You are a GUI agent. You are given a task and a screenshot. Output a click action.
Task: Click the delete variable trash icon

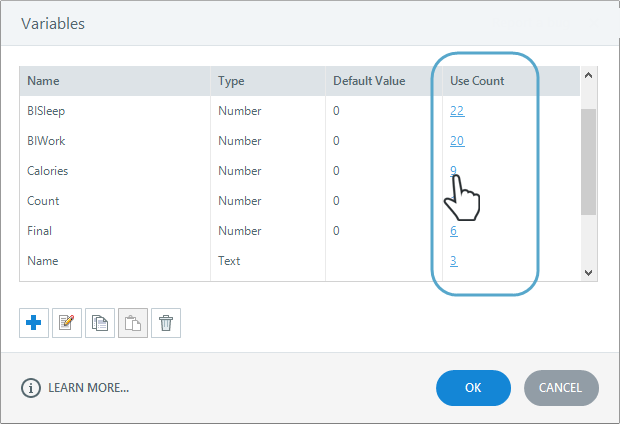166,323
